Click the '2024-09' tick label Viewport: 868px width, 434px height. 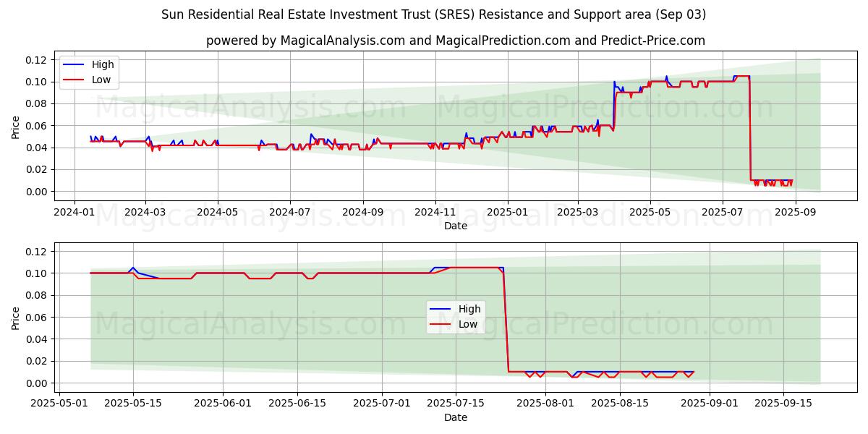363,211
